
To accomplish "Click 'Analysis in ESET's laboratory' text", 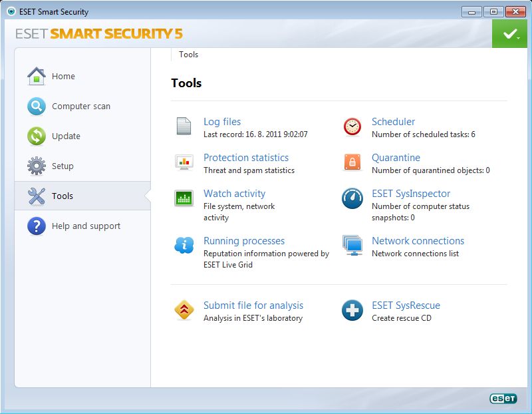I will 253,318.
